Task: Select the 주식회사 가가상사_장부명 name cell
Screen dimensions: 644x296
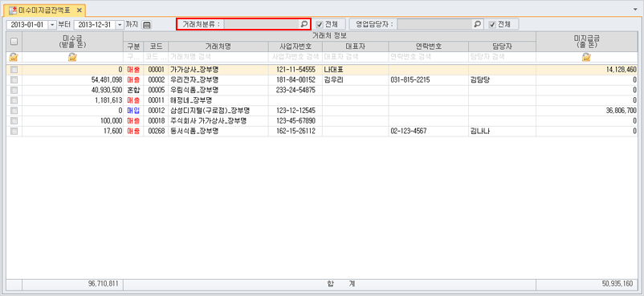Action: (x=218, y=121)
